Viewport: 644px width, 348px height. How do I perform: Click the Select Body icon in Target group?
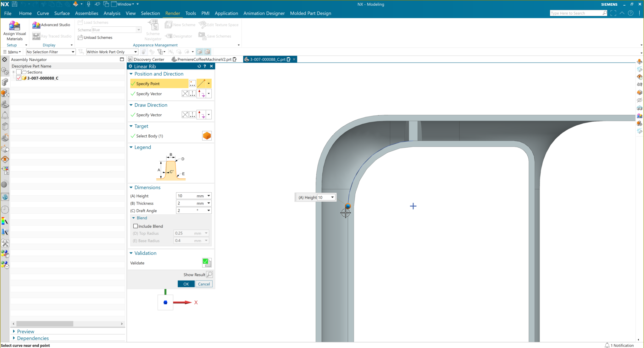point(207,136)
